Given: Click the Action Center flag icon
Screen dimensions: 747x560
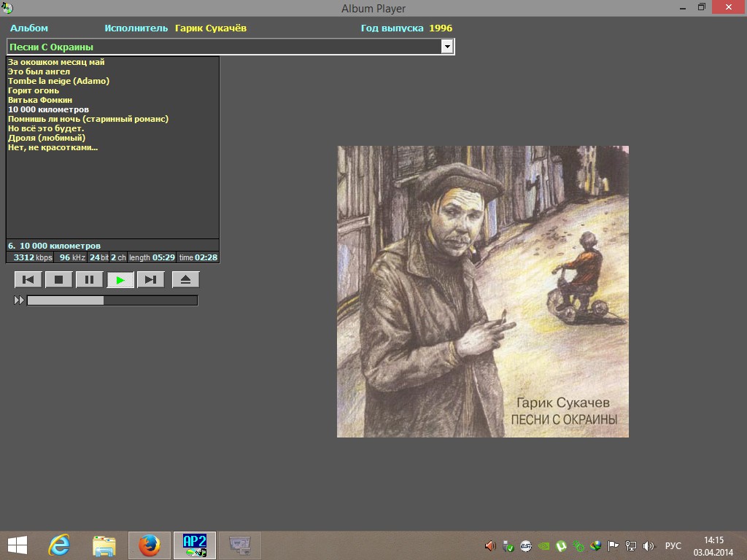Looking at the screenshot, I should [613, 545].
